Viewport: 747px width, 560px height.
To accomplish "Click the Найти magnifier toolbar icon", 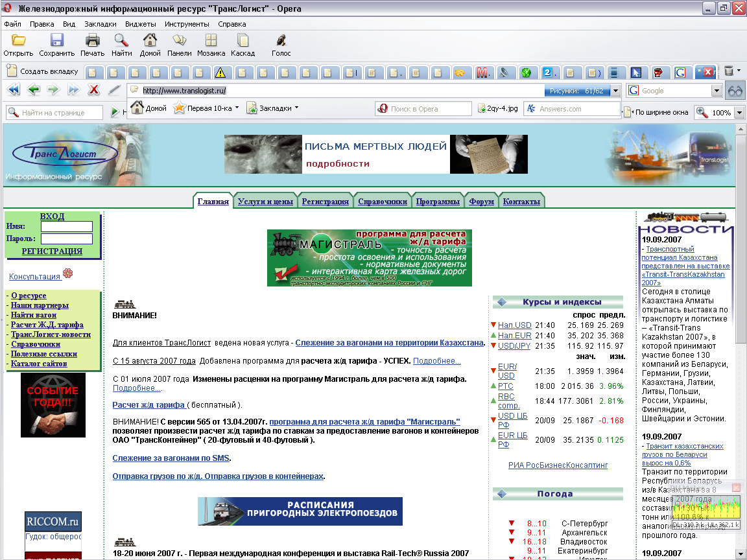I will point(121,40).
